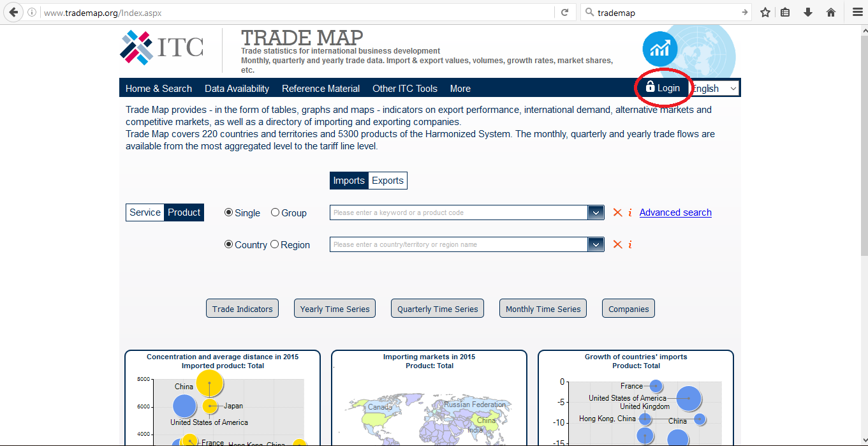Follow the Advanced search link
This screenshot has width=868, height=446.
coord(675,212)
